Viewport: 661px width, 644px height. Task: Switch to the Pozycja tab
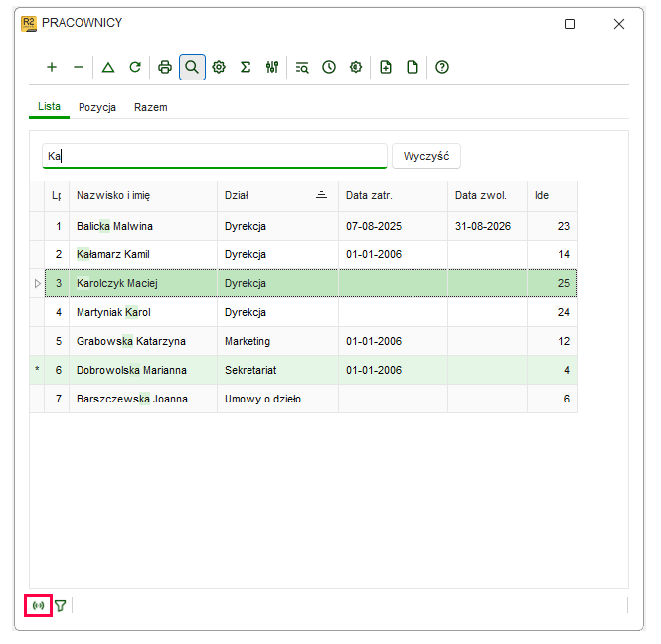point(97,107)
